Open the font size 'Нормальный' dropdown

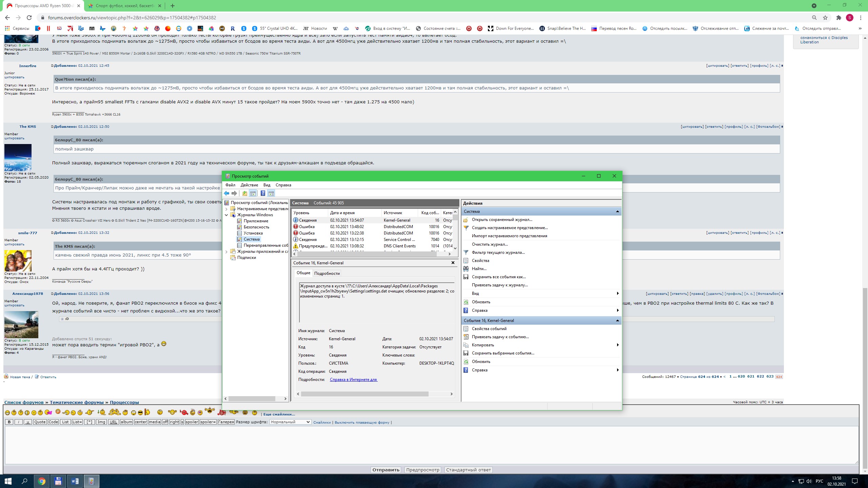(x=290, y=422)
